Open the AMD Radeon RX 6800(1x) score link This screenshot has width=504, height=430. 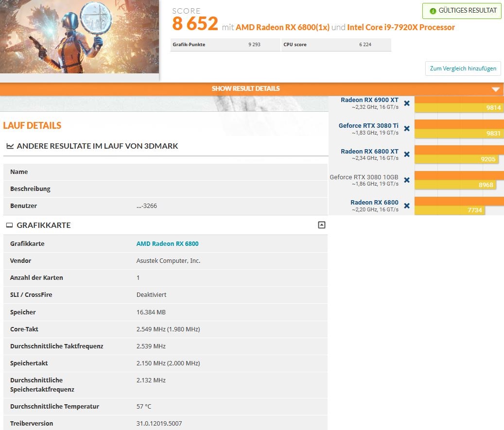point(282,27)
